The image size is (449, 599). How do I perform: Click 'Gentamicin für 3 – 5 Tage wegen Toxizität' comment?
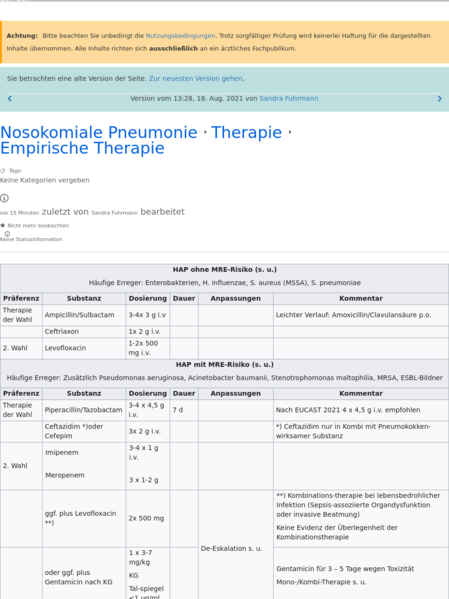click(345, 569)
